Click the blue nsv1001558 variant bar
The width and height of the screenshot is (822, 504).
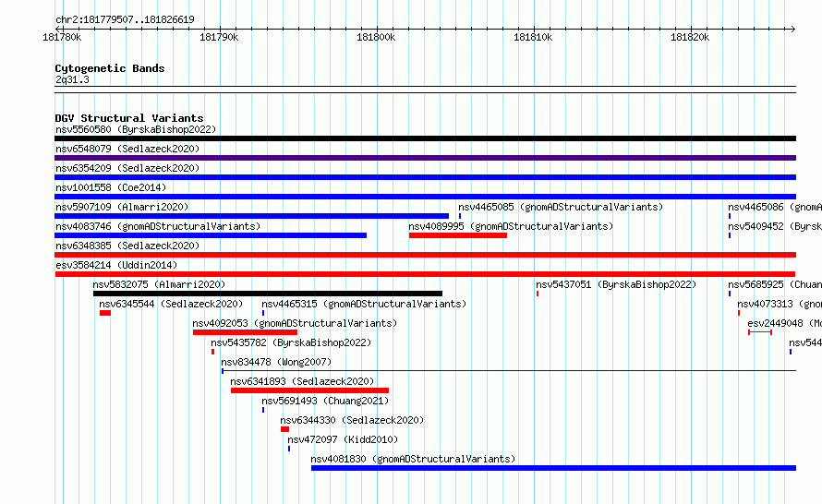(x=425, y=197)
